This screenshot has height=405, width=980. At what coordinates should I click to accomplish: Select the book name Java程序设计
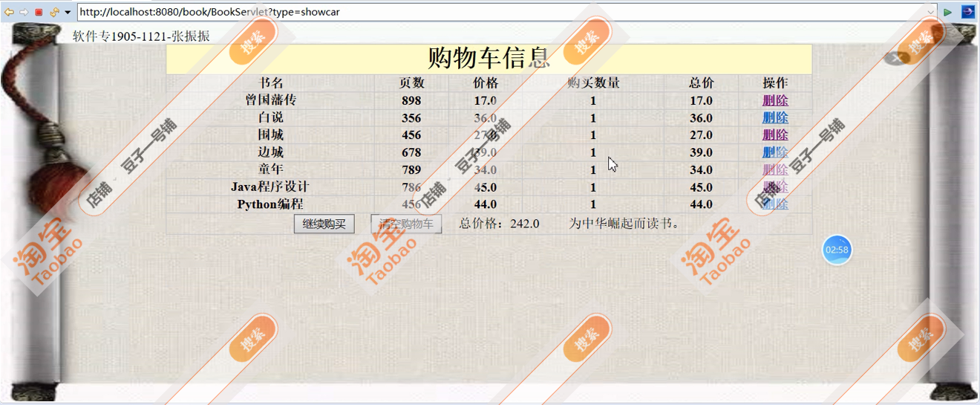tap(270, 187)
